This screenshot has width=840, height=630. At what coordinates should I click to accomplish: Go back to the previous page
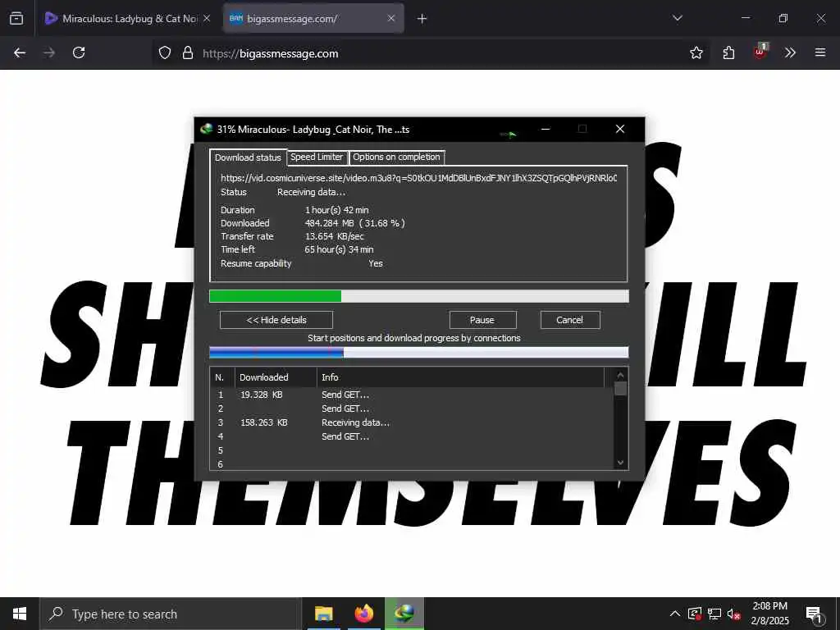tap(20, 52)
